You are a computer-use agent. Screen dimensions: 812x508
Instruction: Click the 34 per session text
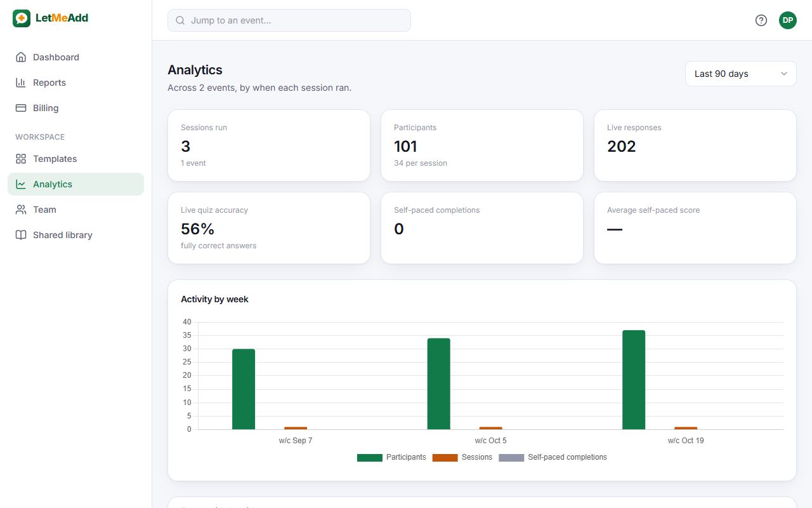[421, 163]
